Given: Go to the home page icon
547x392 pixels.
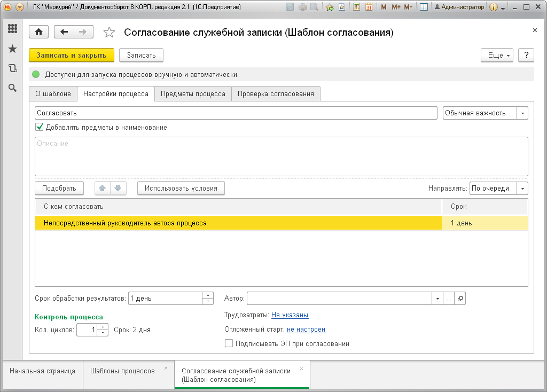Looking at the screenshot, I should click(x=38, y=32).
